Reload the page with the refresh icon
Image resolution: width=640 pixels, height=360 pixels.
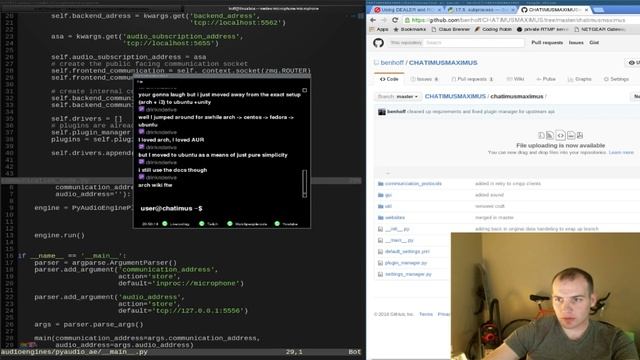point(395,20)
